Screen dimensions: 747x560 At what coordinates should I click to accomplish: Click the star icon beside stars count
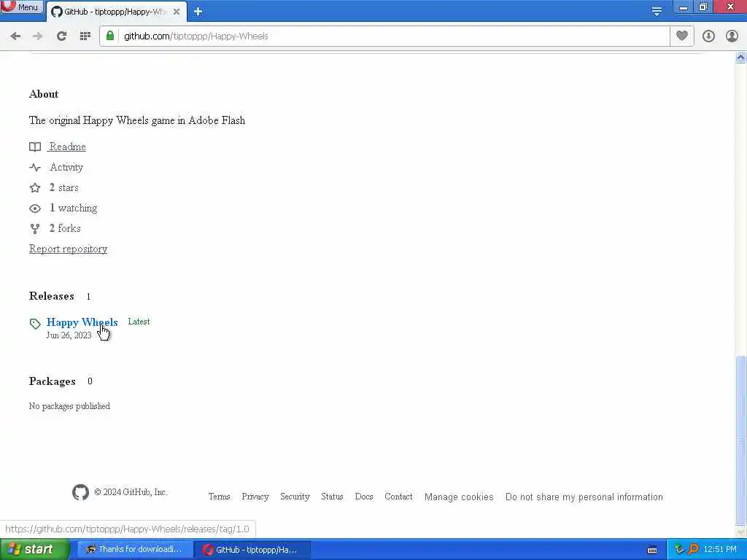point(35,187)
